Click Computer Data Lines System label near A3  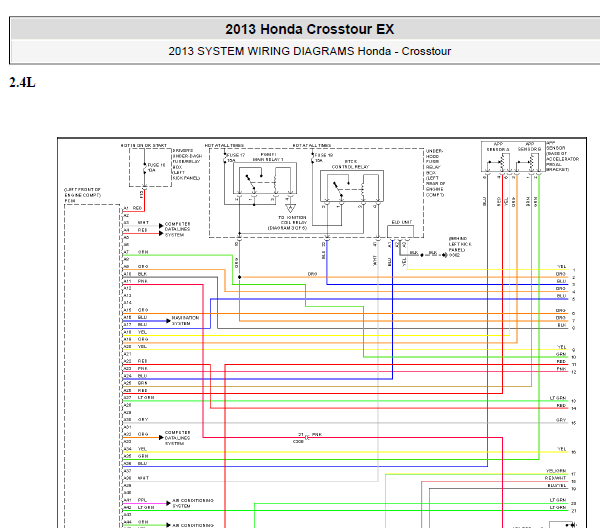pyautogui.click(x=178, y=229)
